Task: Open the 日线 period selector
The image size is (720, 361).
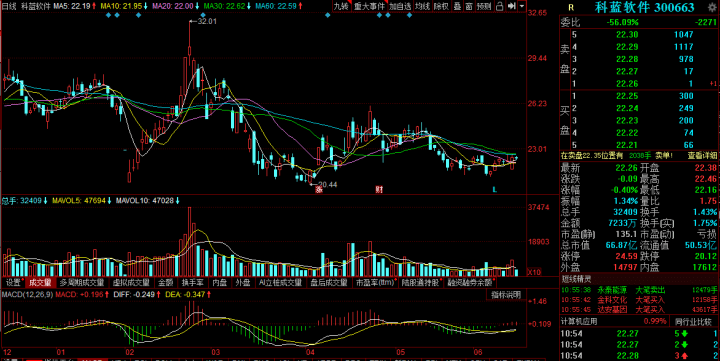Action: pos(9,6)
